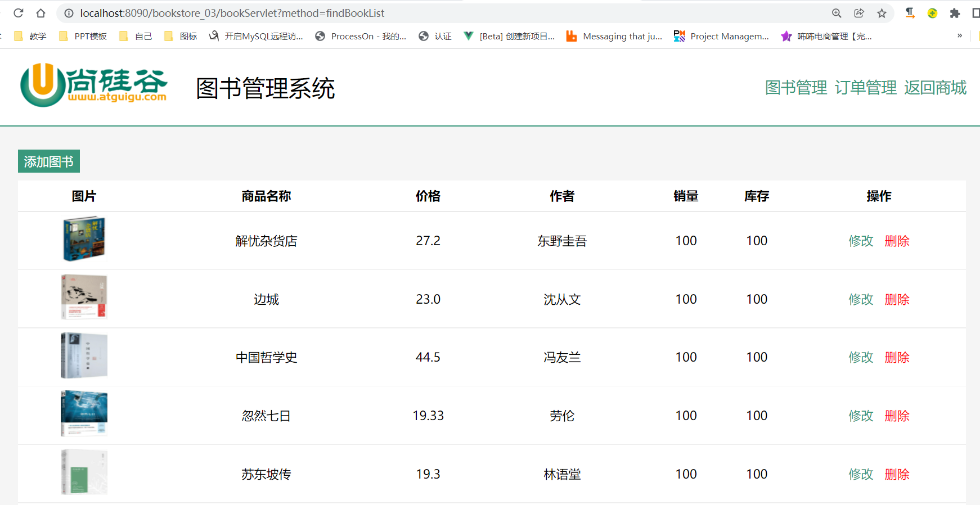
Task: Click the 边城 book cover thumbnail
Action: pos(84,297)
